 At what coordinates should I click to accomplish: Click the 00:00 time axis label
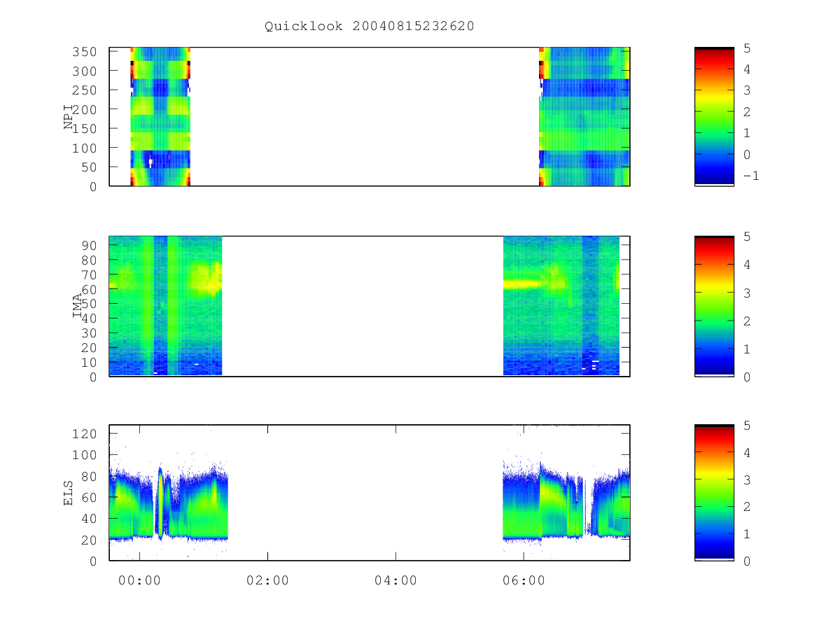[x=140, y=580]
